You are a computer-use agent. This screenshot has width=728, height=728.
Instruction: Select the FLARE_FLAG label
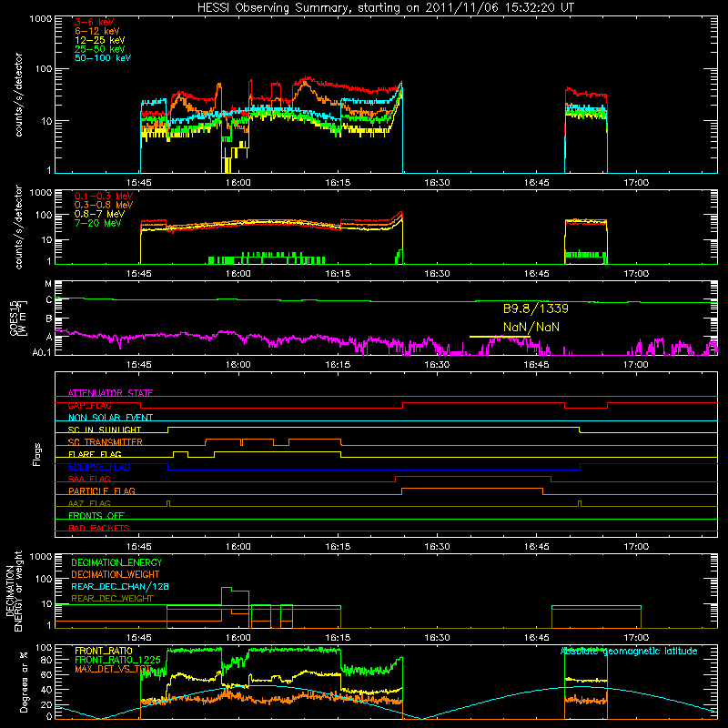coord(95,454)
